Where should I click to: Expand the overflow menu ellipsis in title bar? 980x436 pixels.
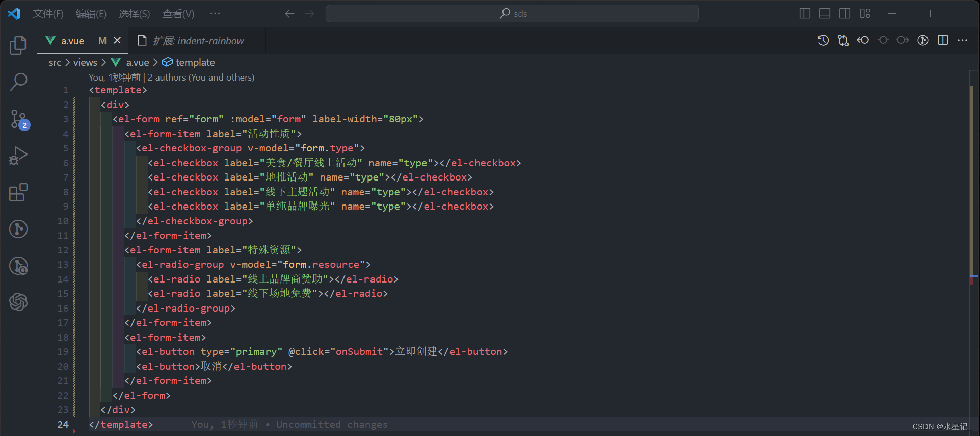click(215, 14)
